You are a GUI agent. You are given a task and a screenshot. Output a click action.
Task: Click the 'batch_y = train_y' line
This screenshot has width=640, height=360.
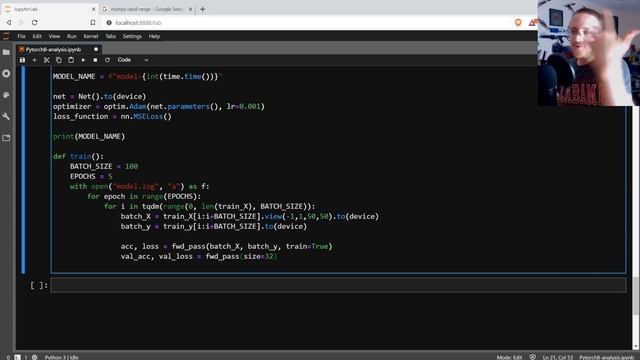(214, 226)
